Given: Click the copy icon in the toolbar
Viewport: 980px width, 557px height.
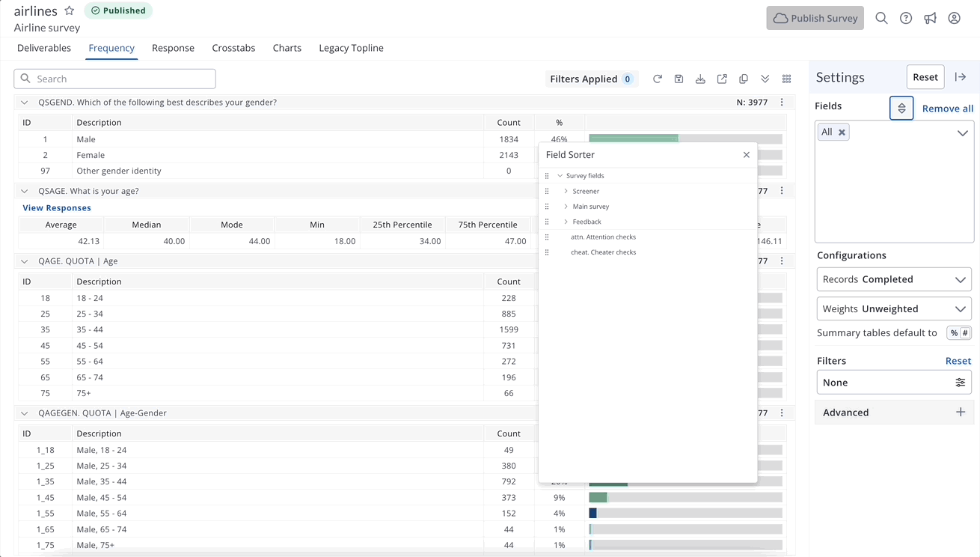Looking at the screenshot, I should (744, 79).
